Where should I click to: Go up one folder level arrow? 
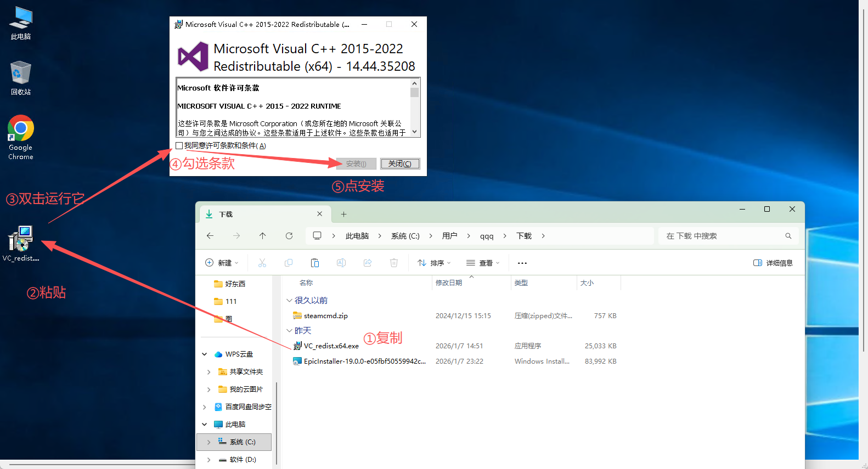coord(263,236)
